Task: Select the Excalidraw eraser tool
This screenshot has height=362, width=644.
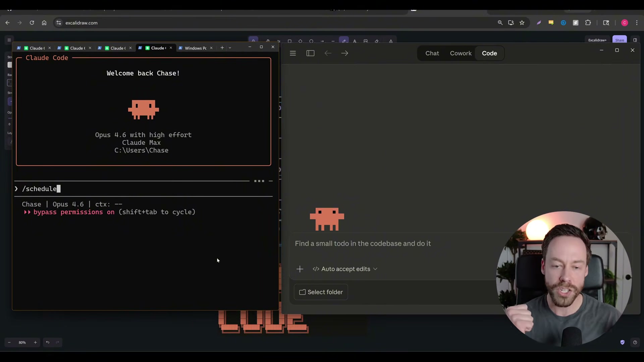Action: tap(377, 41)
